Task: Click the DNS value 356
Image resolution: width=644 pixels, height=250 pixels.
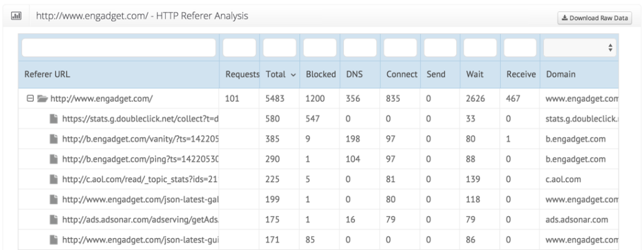Action: (x=353, y=99)
